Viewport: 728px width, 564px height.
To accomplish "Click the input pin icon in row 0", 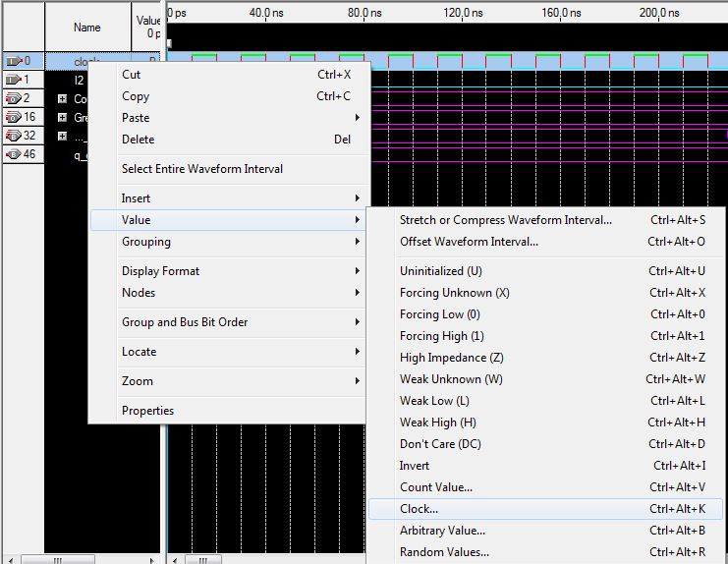I will coord(14,61).
